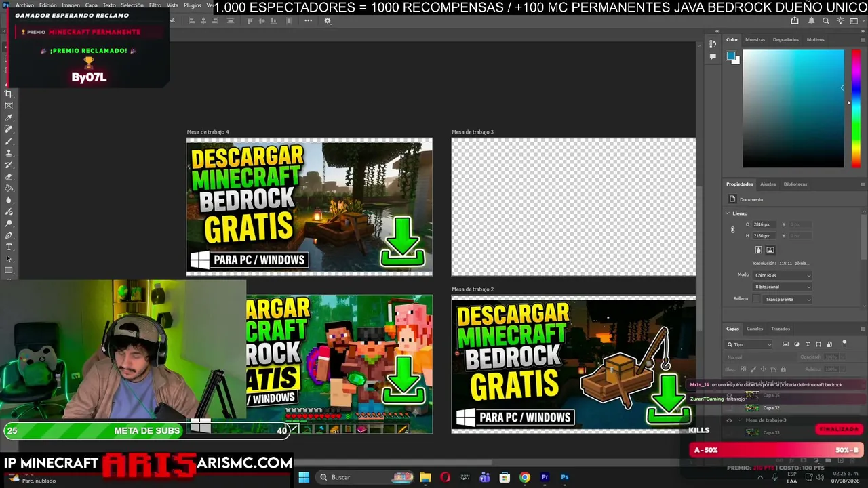
Task: Open options bar settings gear
Action: pos(328,21)
